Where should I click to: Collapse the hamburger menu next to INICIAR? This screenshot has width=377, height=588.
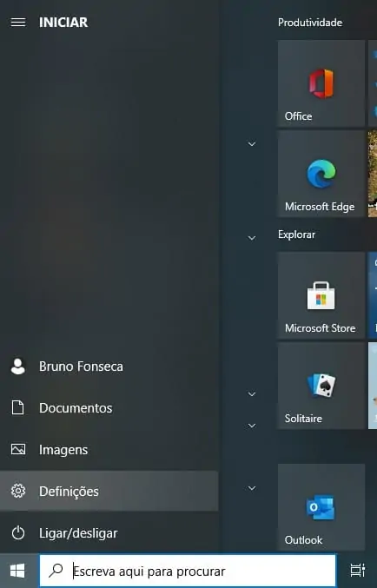click(x=18, y=23)
